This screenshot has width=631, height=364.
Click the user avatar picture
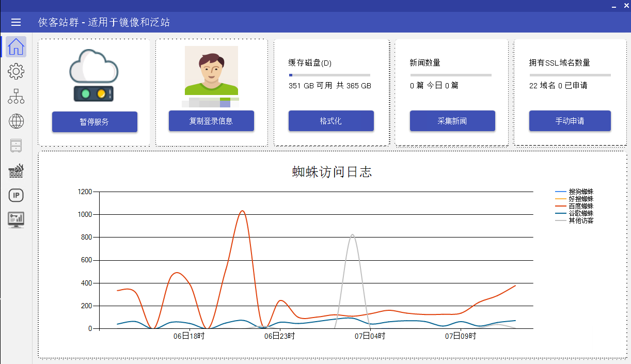(212, 71)
